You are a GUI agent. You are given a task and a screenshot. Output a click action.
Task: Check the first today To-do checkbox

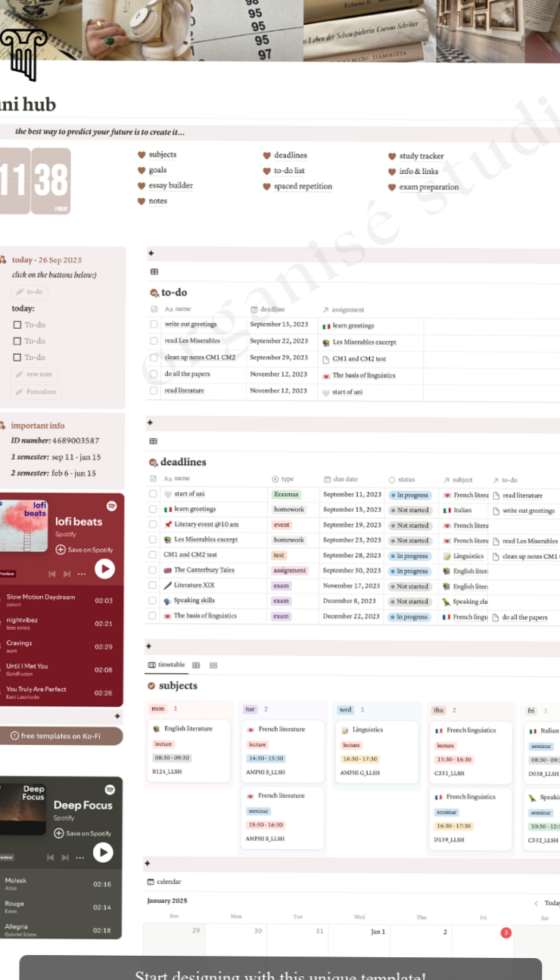coord(17,325)
